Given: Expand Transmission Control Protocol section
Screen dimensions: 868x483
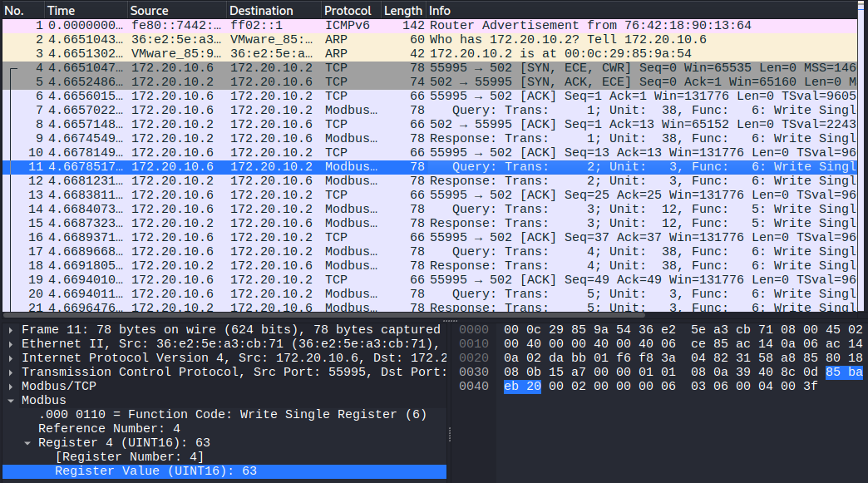Looking at the screenshot, I should [x=10, y=372].
